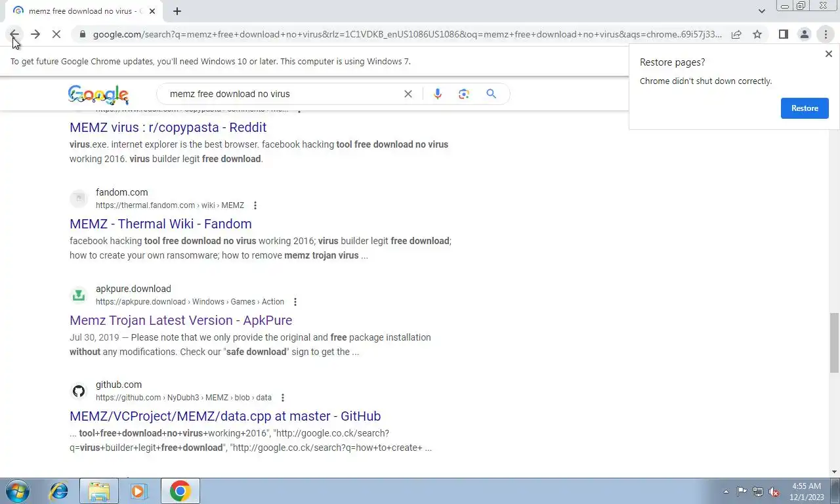Dismiss the Restore pages popup
The image size is (840, 504).
click(828, 54)
